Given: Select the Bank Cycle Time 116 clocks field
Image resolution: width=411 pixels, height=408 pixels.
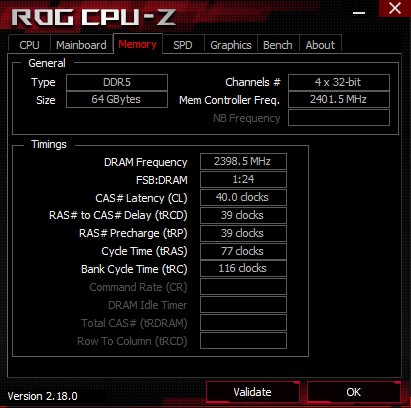Looking at the screenshot, I should pos(243,268).
